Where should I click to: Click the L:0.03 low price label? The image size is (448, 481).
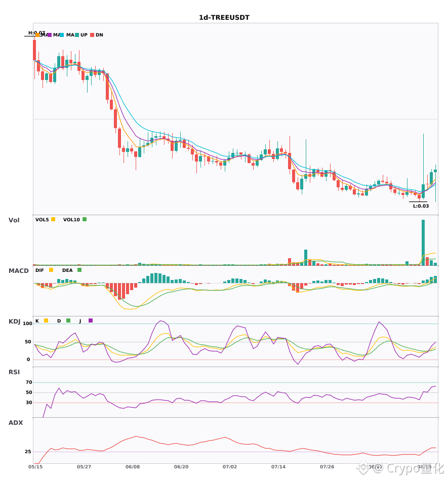421,206
